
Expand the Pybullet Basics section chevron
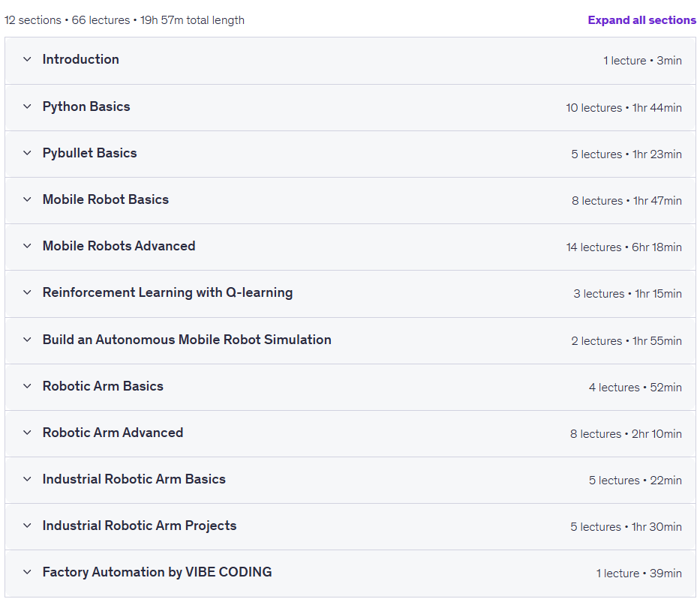[27, 153]
